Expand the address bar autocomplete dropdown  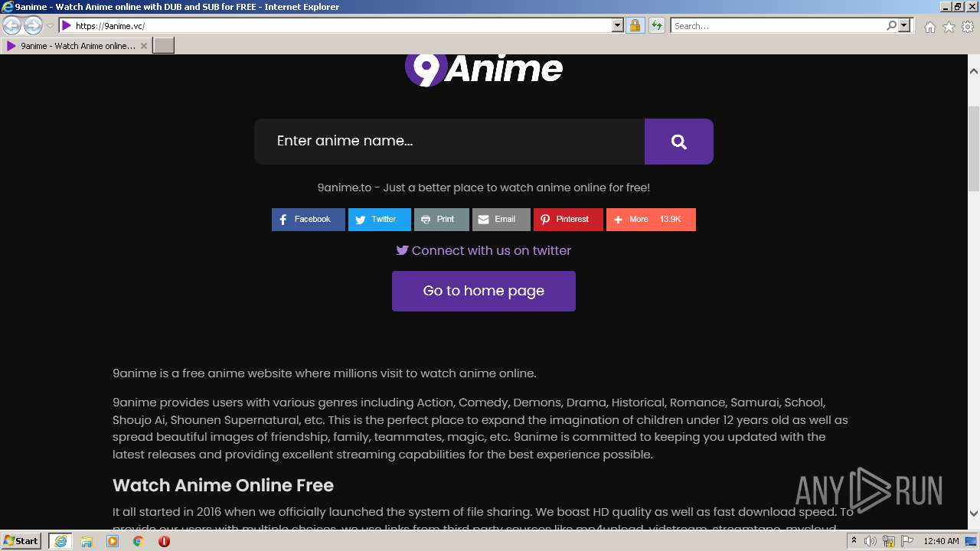(x=618, y=25)
